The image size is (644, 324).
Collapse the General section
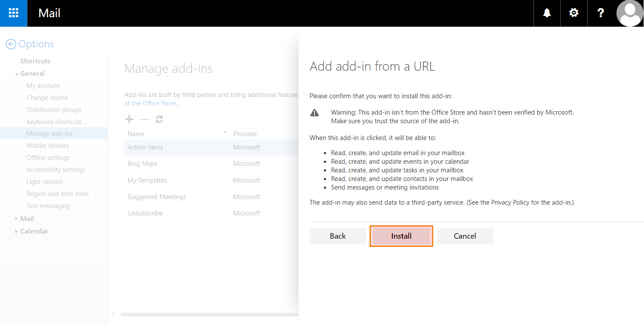[17, 74]
